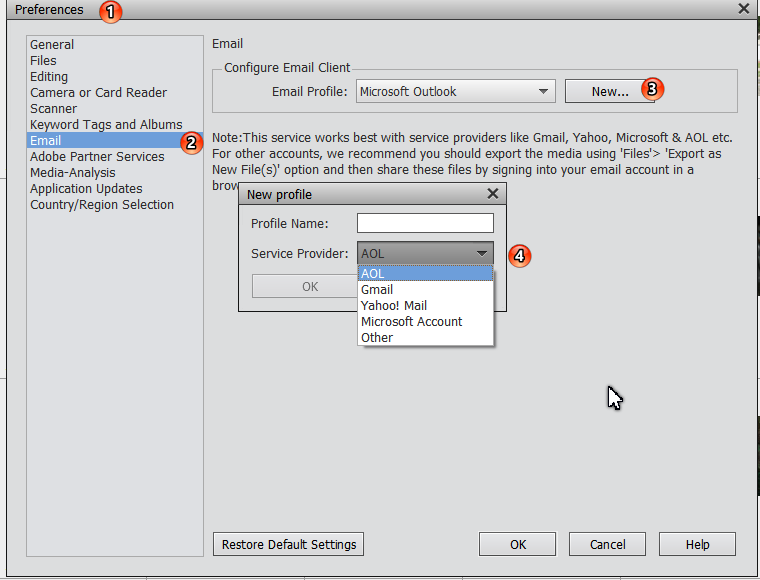This screenshot has width=760, height=580.
Task: Cancel the Preferences dialog
Action: point(607,544)
